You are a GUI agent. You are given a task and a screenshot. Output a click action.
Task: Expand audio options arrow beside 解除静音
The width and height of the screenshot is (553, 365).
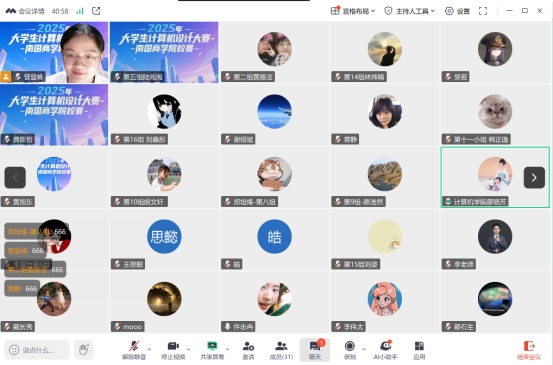coord(150,349)
